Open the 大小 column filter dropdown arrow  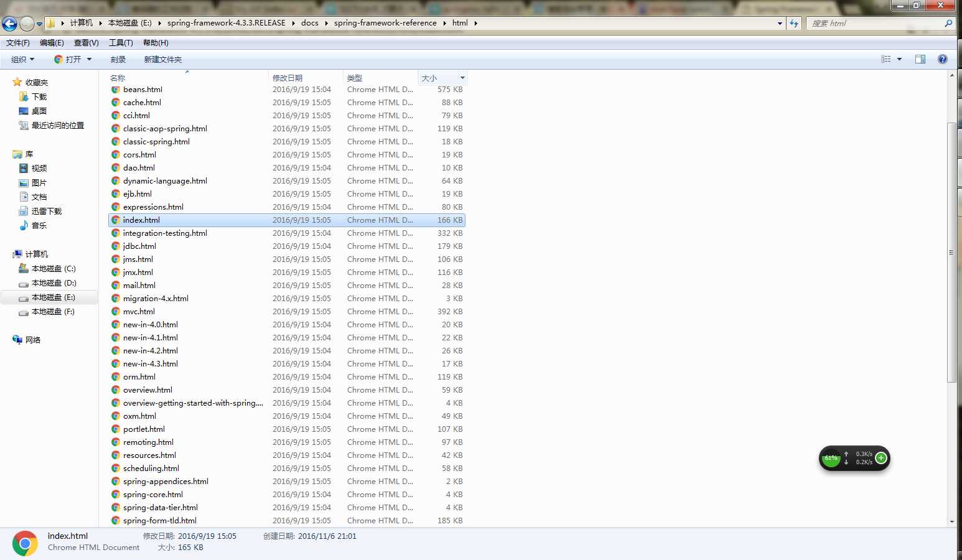(x=462, y=78)
